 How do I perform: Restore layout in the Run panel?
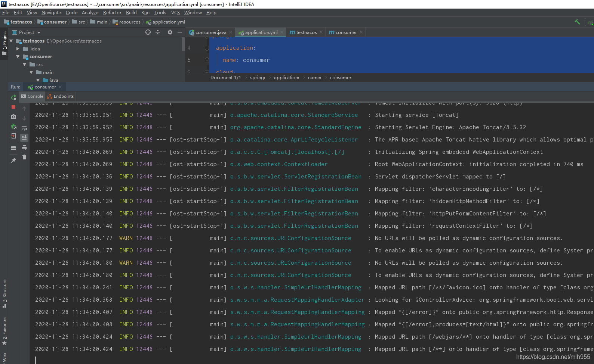[13, 148]
